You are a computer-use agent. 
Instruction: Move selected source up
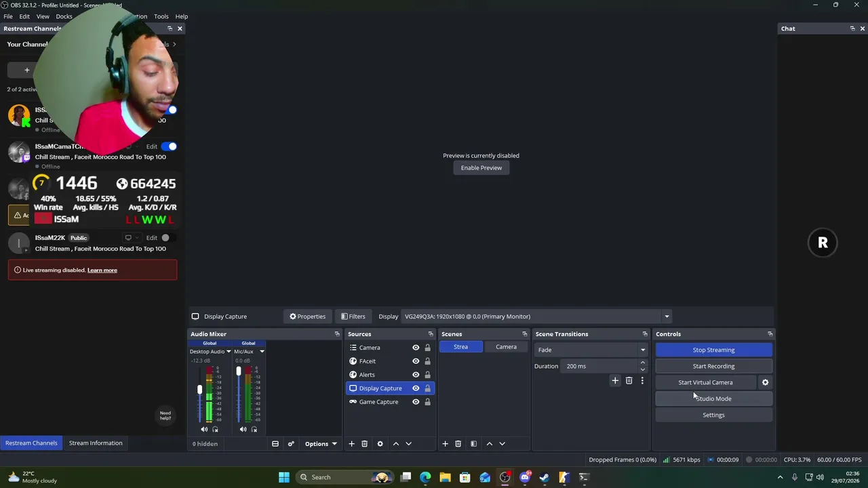tap(396, 444)
